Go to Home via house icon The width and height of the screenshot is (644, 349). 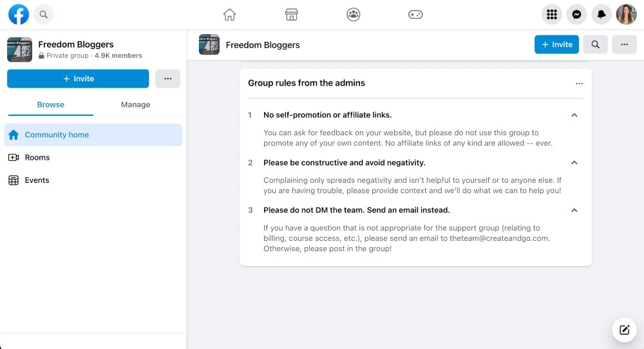point(229,14)
